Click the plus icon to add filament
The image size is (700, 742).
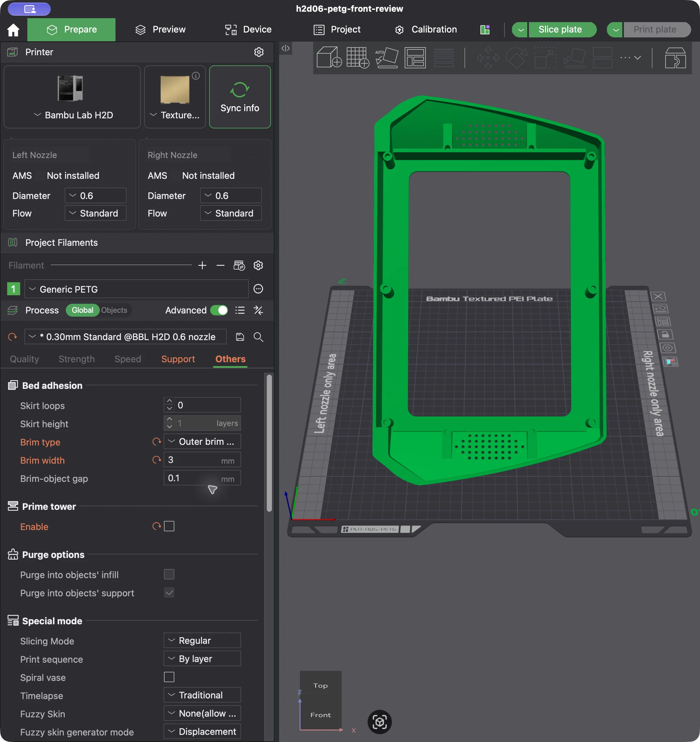(202, 265)
